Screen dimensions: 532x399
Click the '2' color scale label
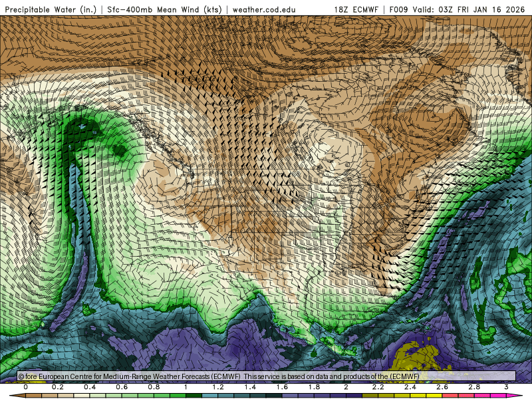click(x=346, y=387)
